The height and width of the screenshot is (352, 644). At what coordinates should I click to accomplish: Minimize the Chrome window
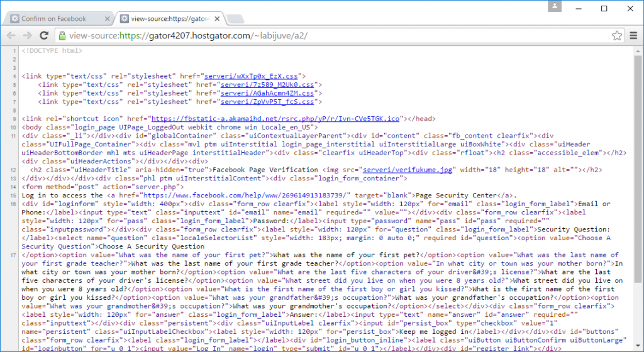[579, 8]
